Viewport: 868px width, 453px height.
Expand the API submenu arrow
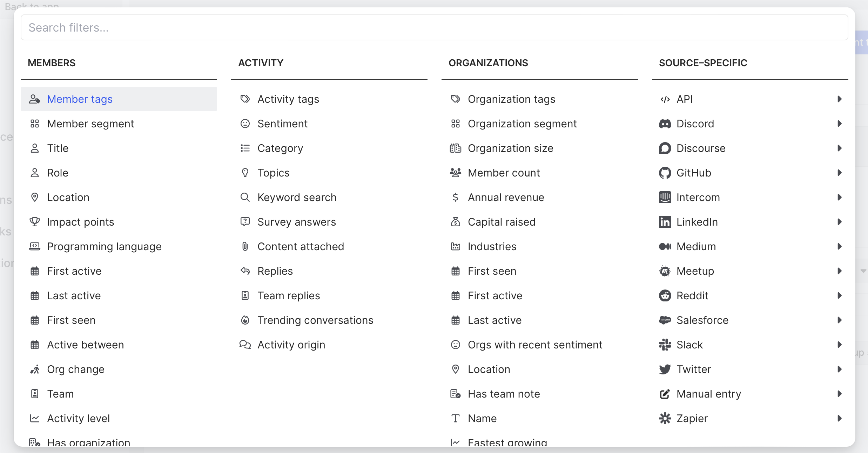coord(839,99)
